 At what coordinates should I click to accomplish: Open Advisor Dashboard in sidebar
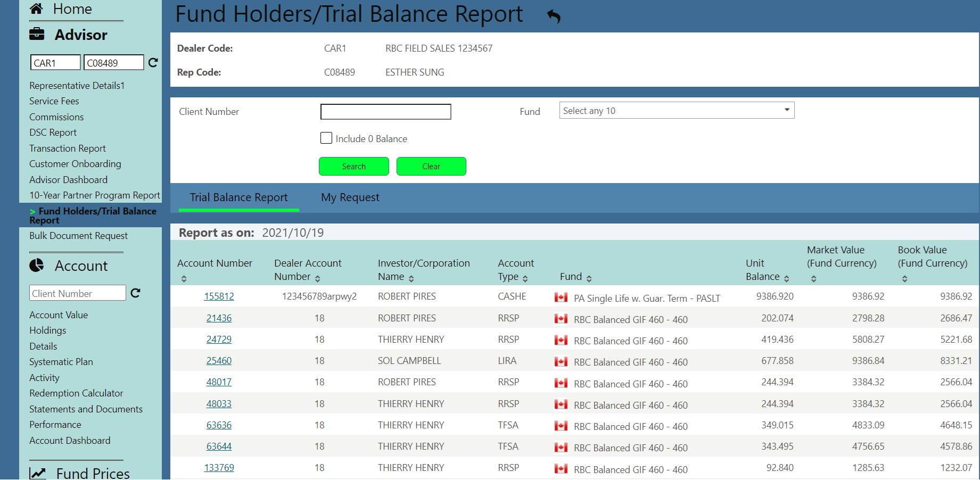(68, 180)
